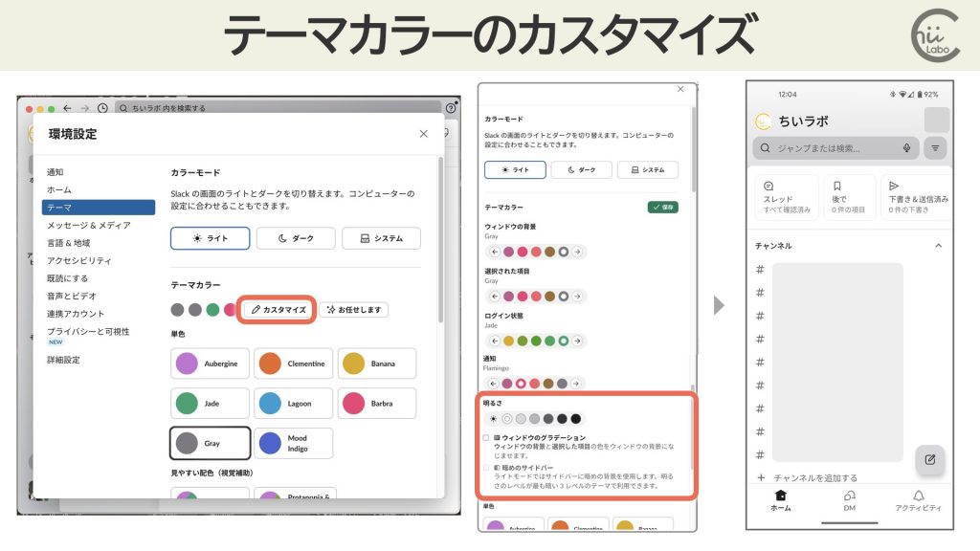Switch to DM tab in mobile app

coord(850,500)
